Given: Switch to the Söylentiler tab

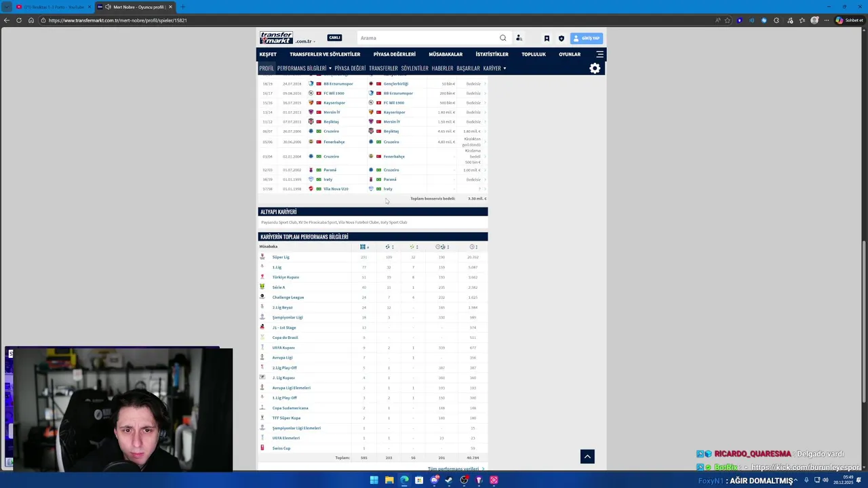Looking at the screenshot, I should pyautogui.click(x=414, y=68).
